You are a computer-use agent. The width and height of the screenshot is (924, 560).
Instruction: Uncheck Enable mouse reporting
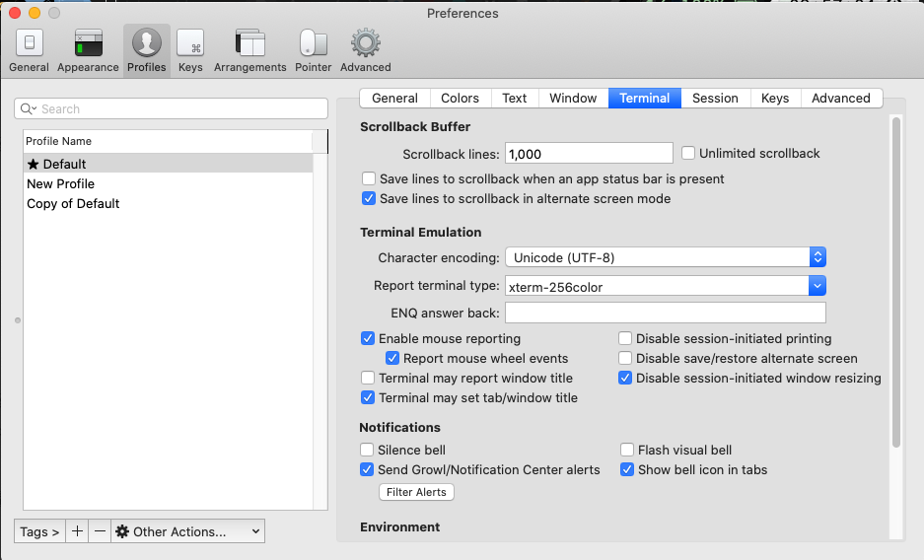click(x=369, y=338)
